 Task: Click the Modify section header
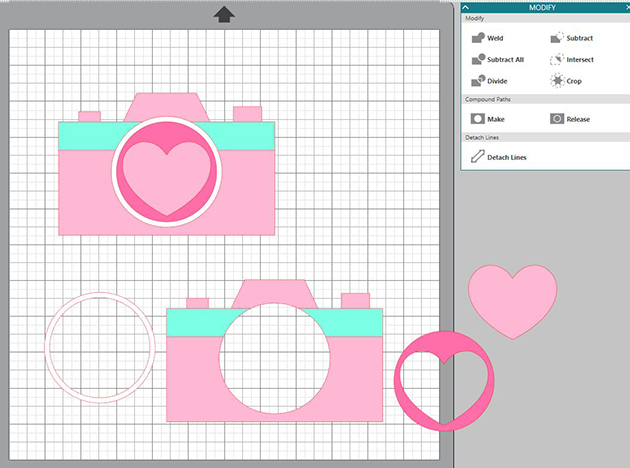475,18
